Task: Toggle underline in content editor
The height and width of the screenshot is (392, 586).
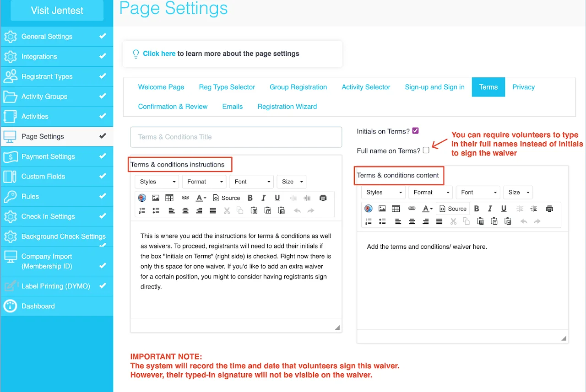Action: click(x=504, y=209)
